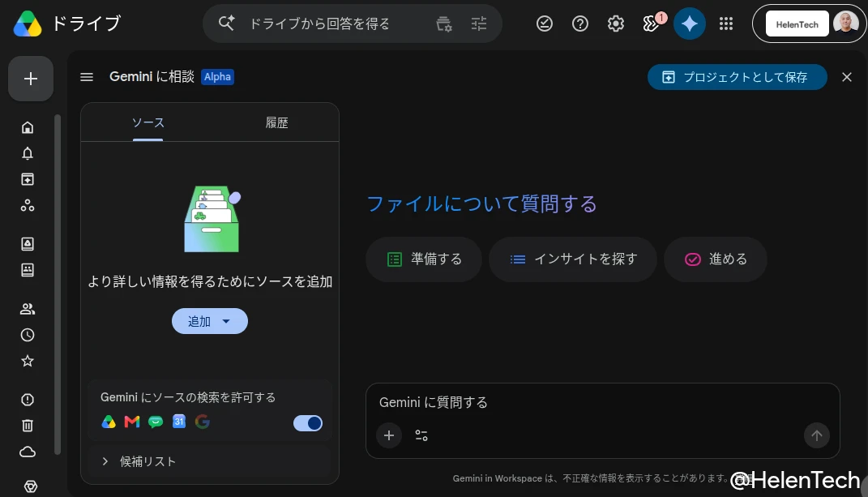Switch to the ソース tab
Screen dimensions: 868x497
148,122
